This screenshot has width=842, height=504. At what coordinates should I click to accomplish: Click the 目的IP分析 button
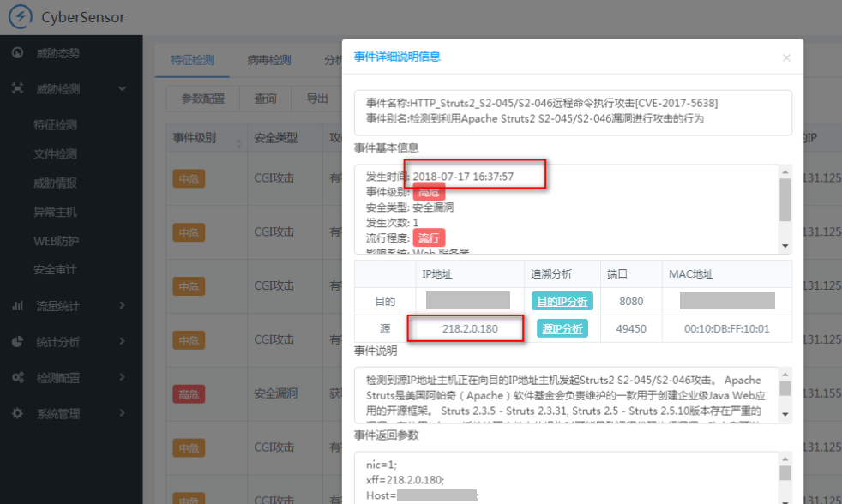[x=562, y=302]
